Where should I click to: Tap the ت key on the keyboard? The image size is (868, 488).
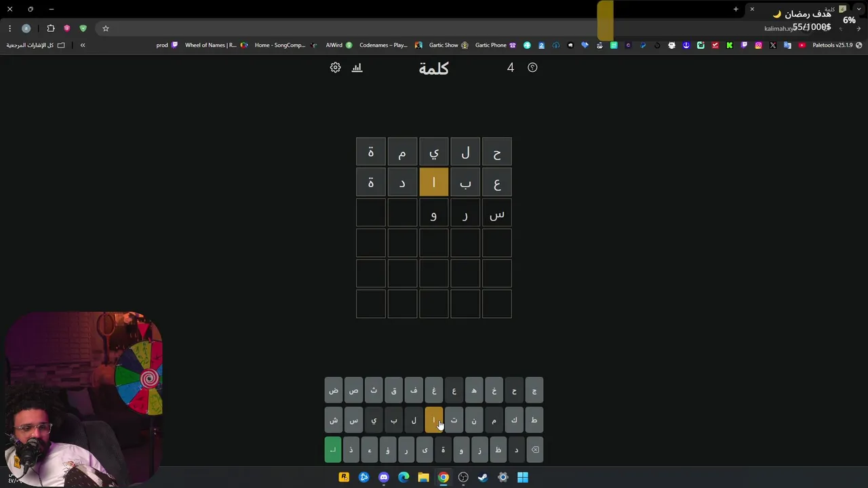tap(454, 420)
